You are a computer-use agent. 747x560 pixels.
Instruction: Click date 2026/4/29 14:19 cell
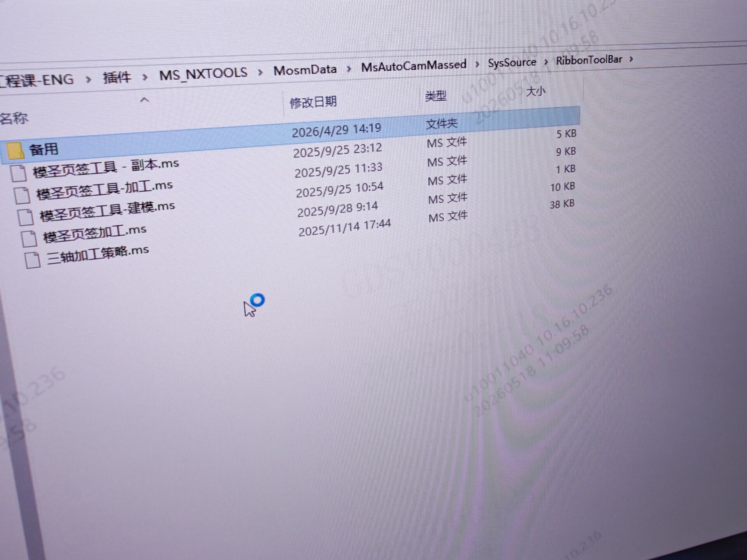tap(337, 130)
